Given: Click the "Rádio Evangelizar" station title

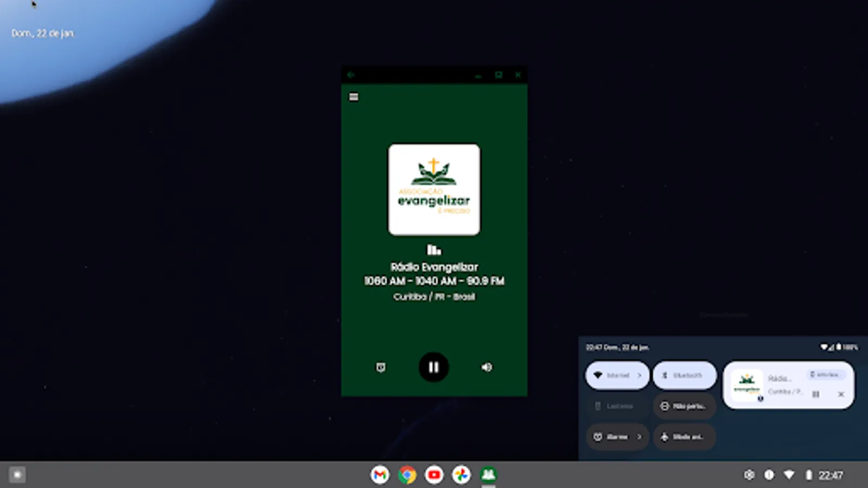Looking at the screenshot, I should point(434,267).
